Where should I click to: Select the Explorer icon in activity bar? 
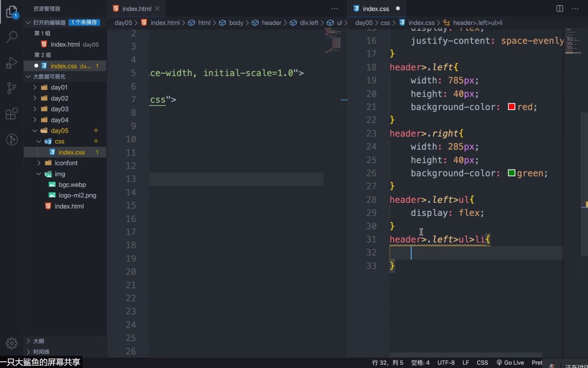coord(12,12)
